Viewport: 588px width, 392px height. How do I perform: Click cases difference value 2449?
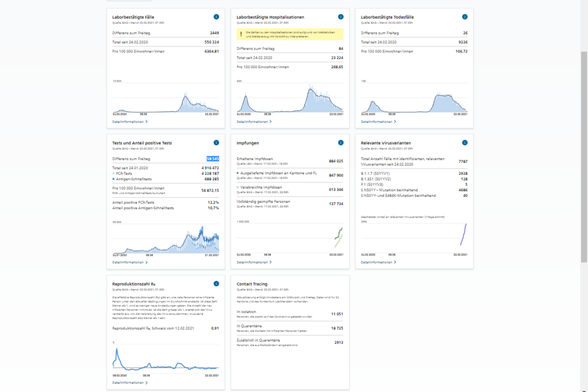coord(214,33)
